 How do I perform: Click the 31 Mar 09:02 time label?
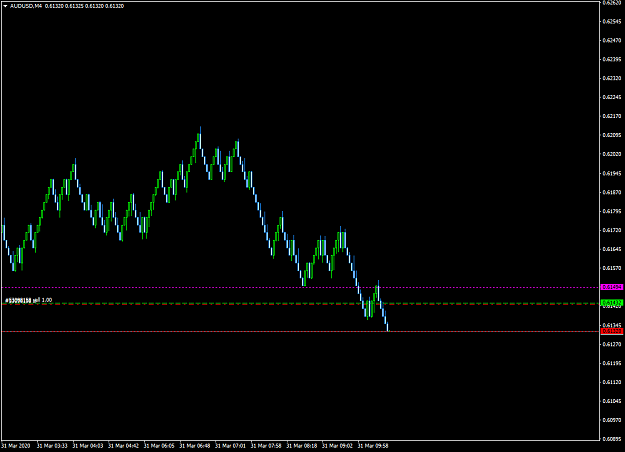337,446
